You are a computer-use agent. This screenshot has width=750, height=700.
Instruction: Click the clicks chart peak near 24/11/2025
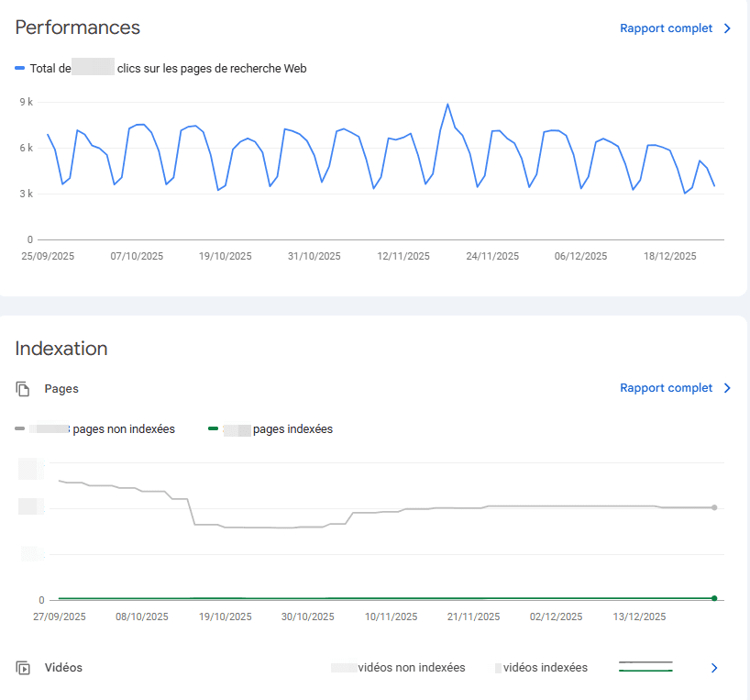tap(448, 105)
